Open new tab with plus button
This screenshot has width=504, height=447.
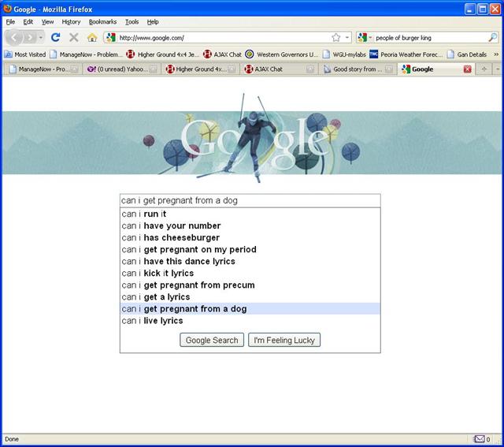tap(484, 69)
